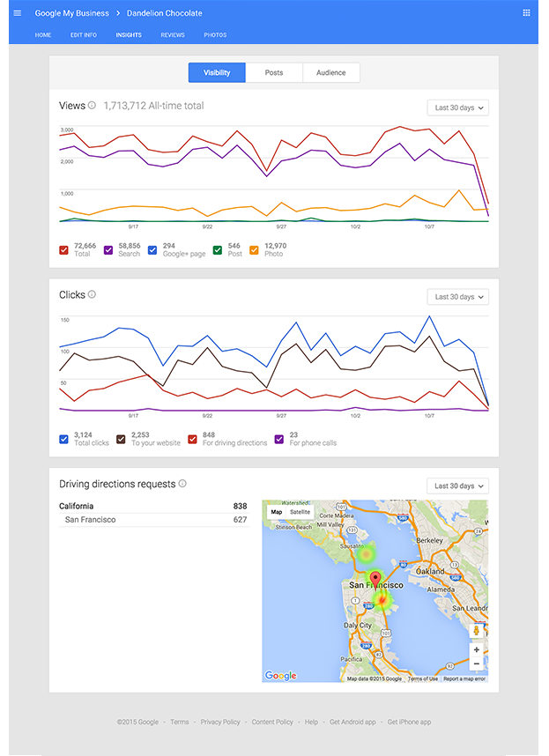
Task: Open the Google apps grid
Action: (x=527, y=13)
